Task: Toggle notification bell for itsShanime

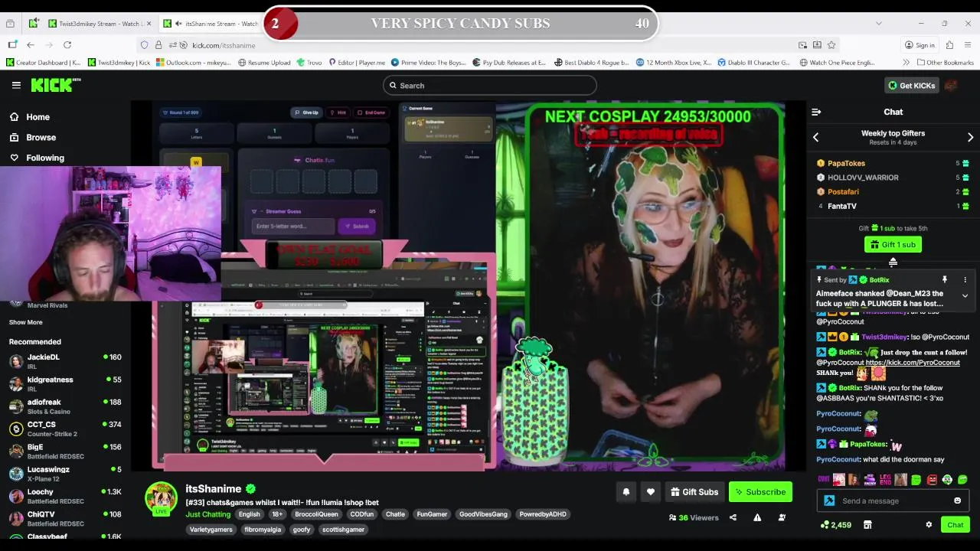Action: pyautogui.click(x=626, y=492)
